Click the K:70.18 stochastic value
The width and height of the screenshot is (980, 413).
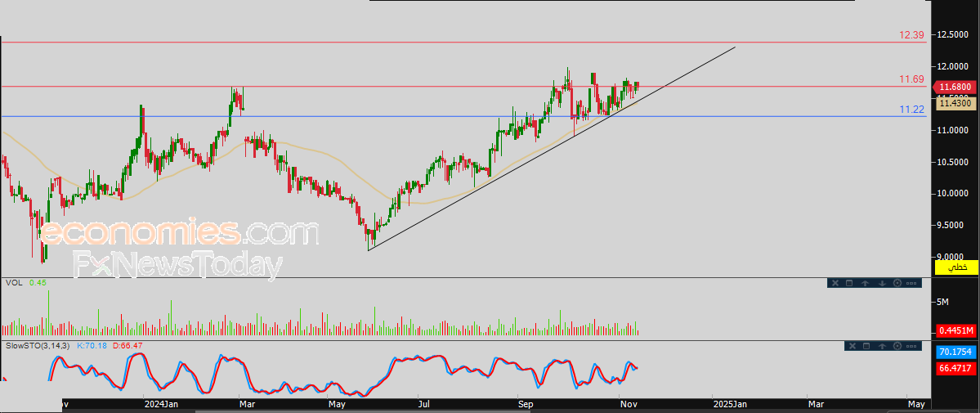(x=92, y=345)
